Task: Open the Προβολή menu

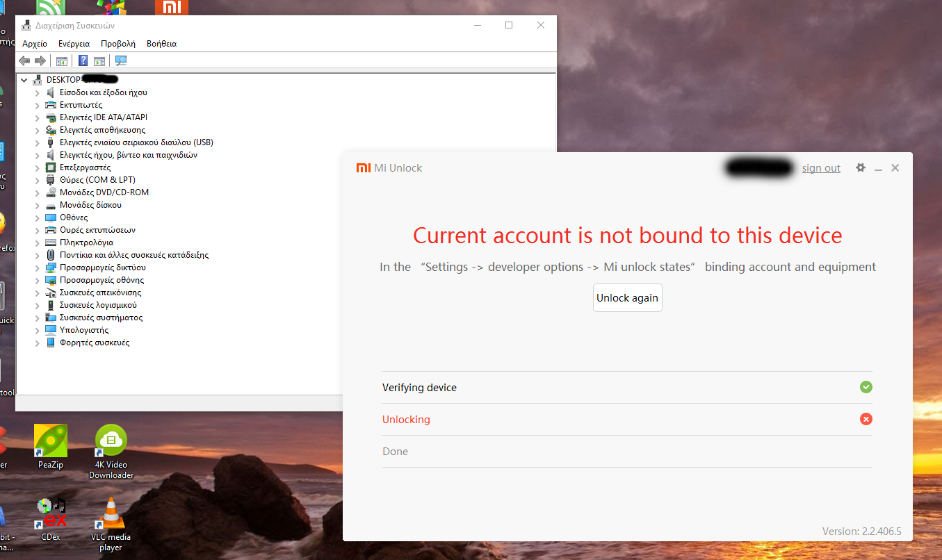Action: coord(118,44)
